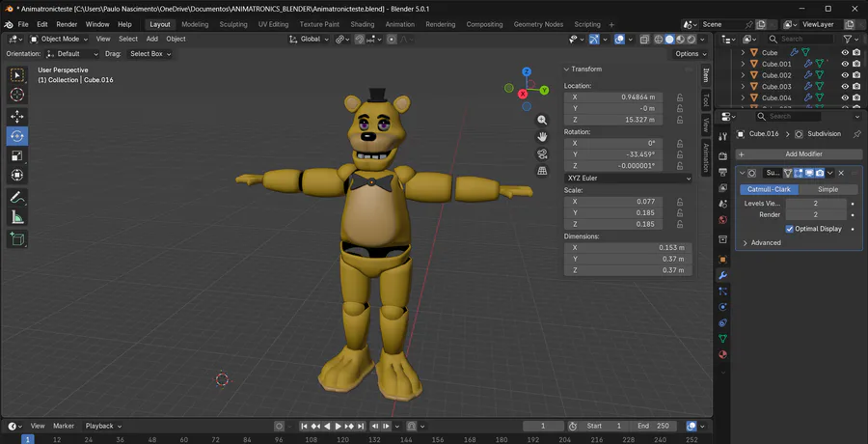
Task: Open the Render properties tab
Action: tap(722, 156)
